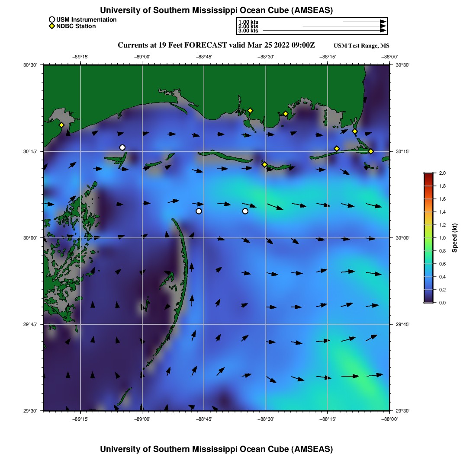Click the bottom axis "-88°15'" longitude label
Screen dimensions: 476x454
click(328, 419)
